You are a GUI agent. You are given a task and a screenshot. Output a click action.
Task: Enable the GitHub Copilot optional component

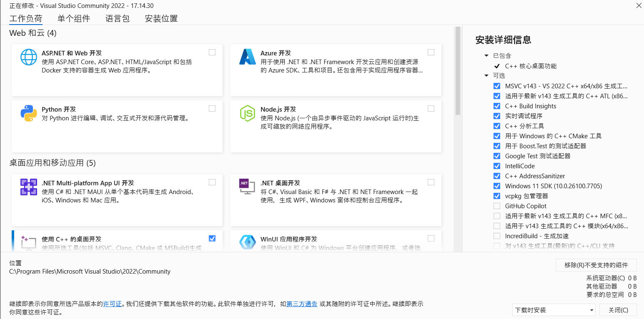point(497,206)
